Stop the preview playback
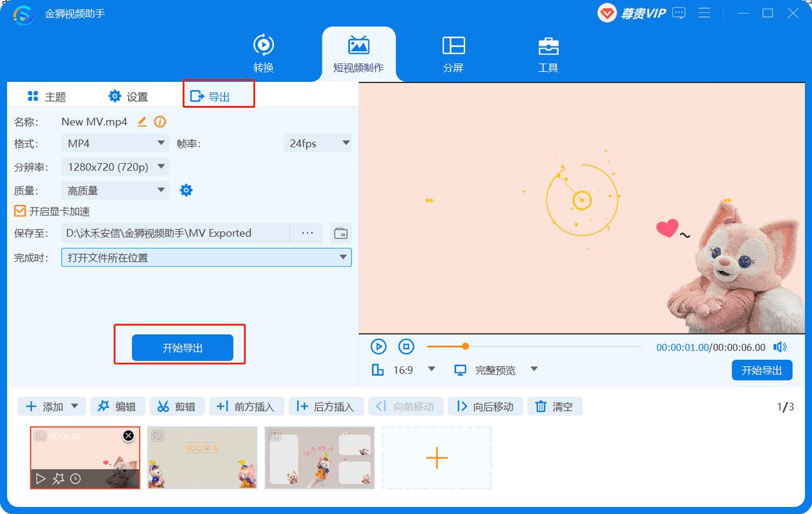The height and width of the screenshot is (514, 812). [x=406, y=346]
